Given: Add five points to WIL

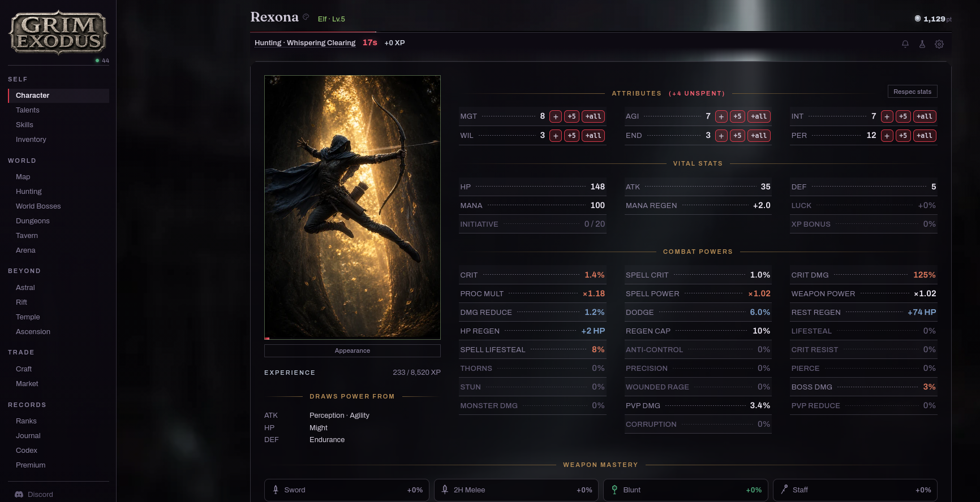Looking at the screenshot, I should [x=572, y=136].
